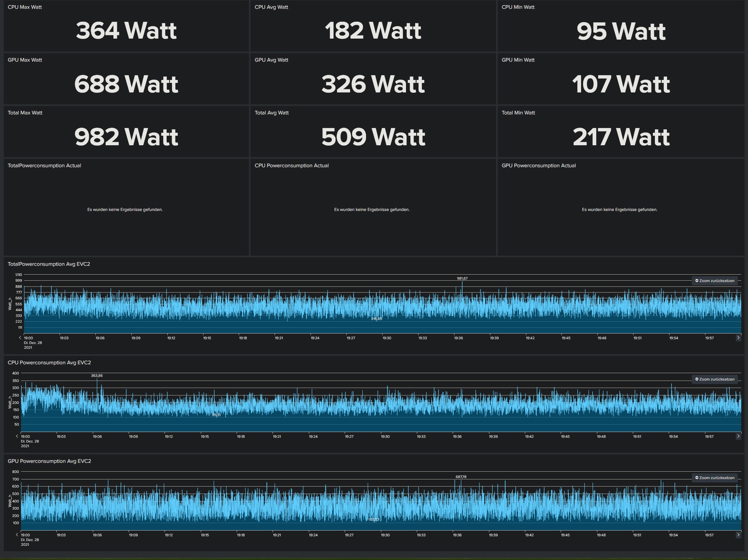Click the TotalPowerconsumption Actual panel title
This screenshot has width=748, height=560.
(x=44, y=166)
